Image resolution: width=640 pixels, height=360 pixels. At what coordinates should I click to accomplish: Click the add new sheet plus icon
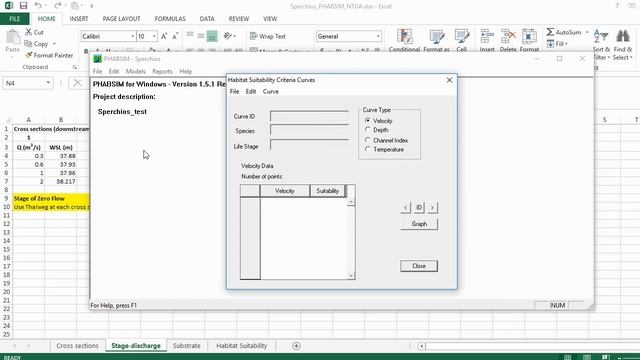(296, 346)
